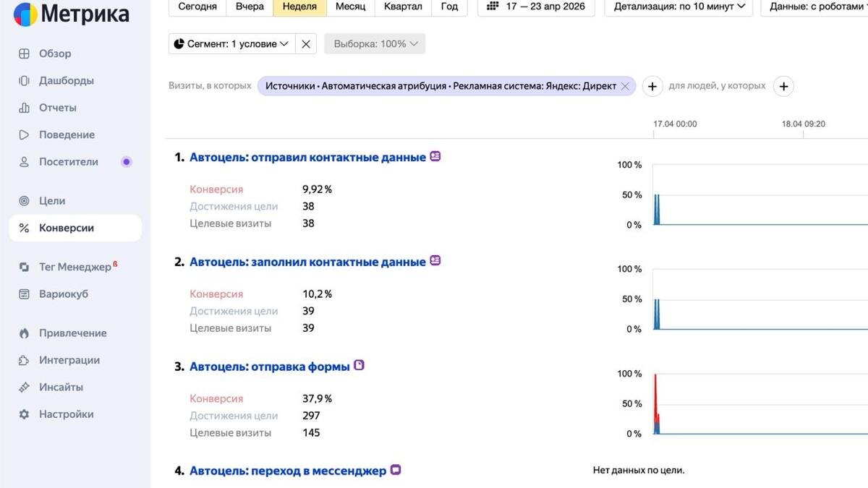This screenshot has width=868, height=488.
Task: Click the form icon beside заполнил контактные данные
Action: 435,260
